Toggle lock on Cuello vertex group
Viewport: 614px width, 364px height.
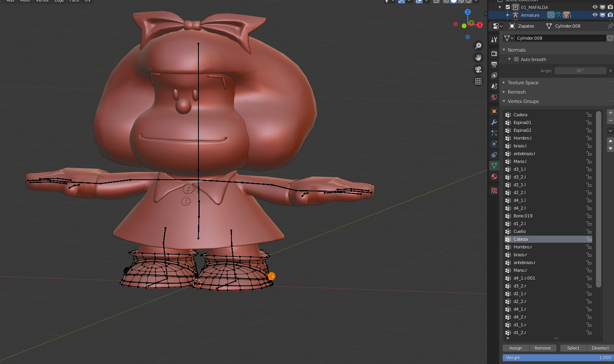point(589,231)
